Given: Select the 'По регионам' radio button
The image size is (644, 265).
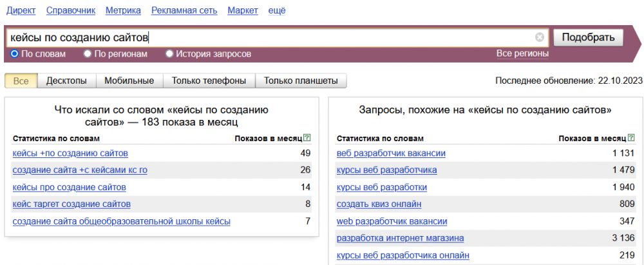Looking at the screenshot, I should [x=88, y=54].
